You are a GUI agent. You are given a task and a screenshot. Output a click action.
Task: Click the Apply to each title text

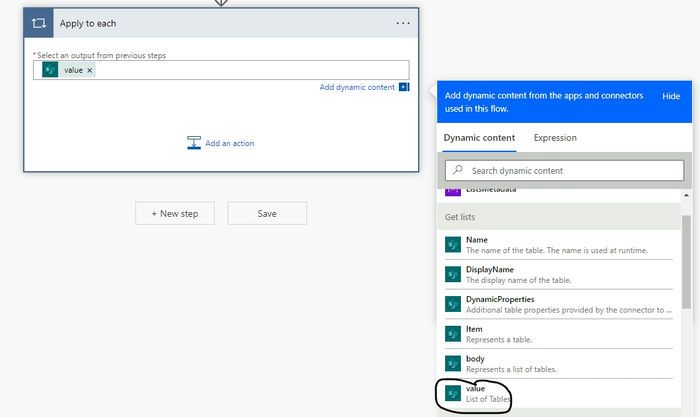(x=88, y=23)
